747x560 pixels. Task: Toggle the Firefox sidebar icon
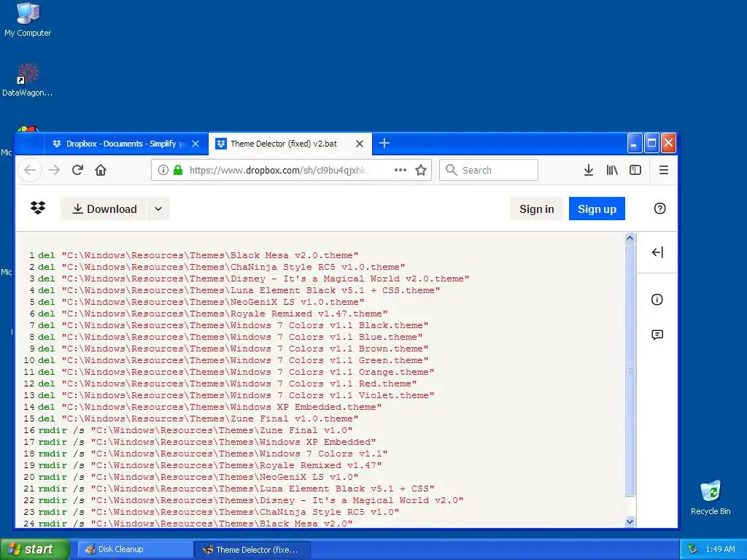click(635, 170)
